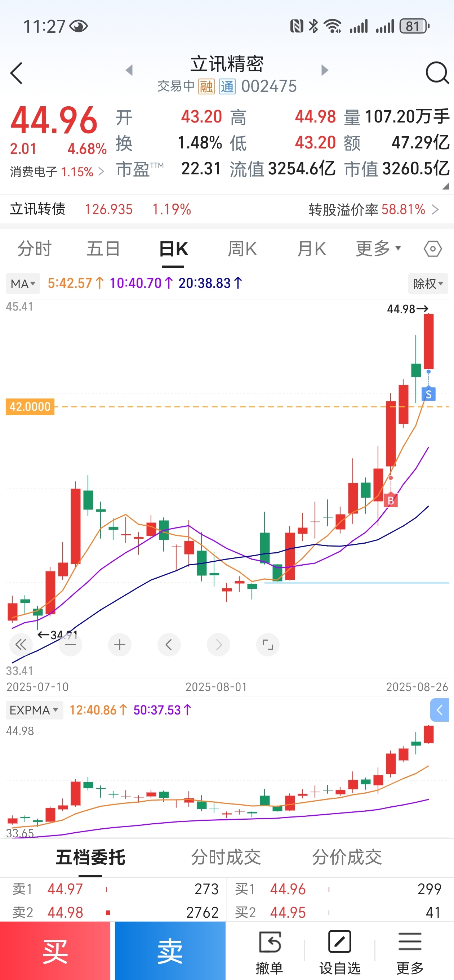Select 卖2 ask price 44.98
Screen dimensions: 454x980
[x=65, y=912]
